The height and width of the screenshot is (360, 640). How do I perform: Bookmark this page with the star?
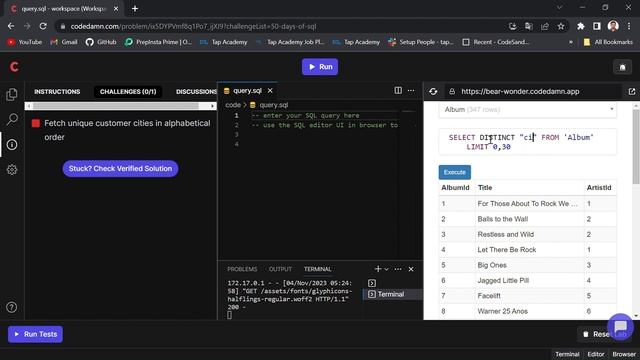[x=561, y=26]
